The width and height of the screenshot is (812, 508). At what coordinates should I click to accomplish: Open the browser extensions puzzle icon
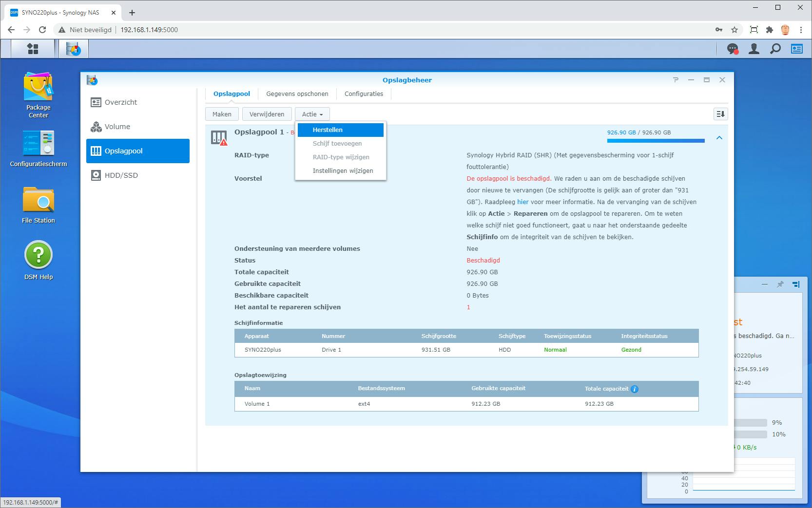[770, 30]
